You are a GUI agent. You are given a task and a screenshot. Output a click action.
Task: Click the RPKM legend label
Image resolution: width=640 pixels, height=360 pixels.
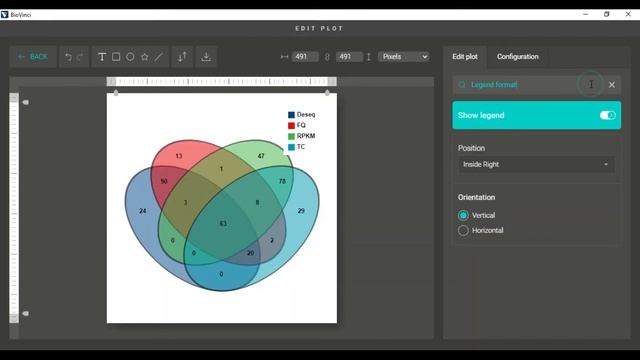point(306,136)
